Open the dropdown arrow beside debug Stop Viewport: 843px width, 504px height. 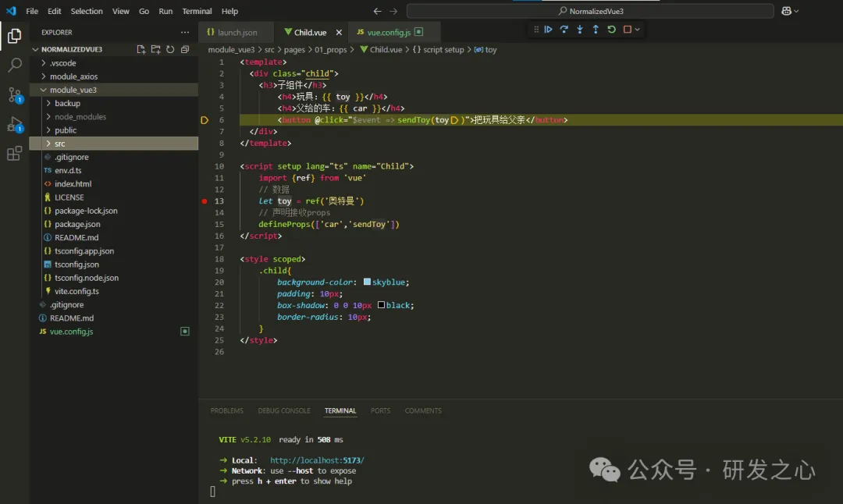click(x=638, y=30)
